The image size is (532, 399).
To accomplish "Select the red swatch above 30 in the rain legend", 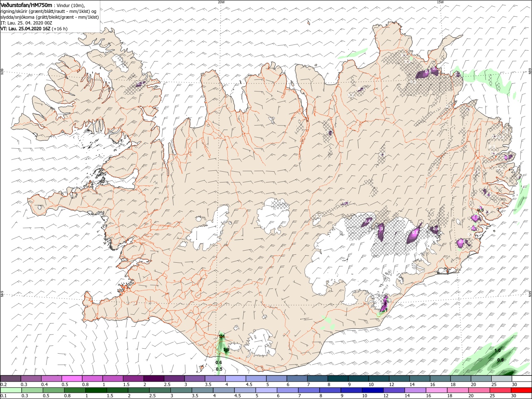I will click(x=522, y=390).
